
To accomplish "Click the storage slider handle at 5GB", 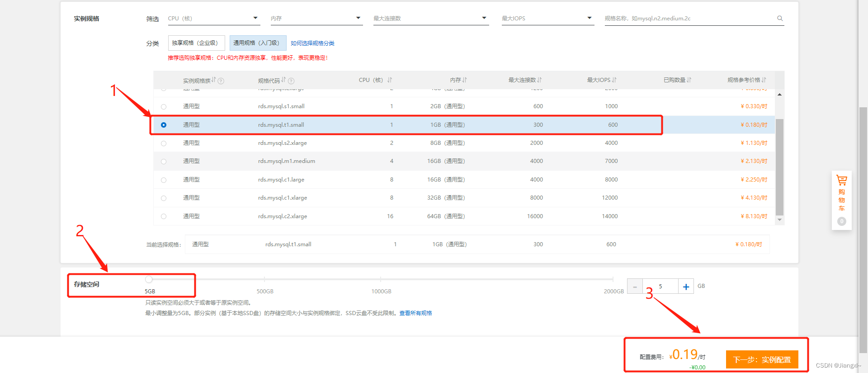I will (149, 279).
